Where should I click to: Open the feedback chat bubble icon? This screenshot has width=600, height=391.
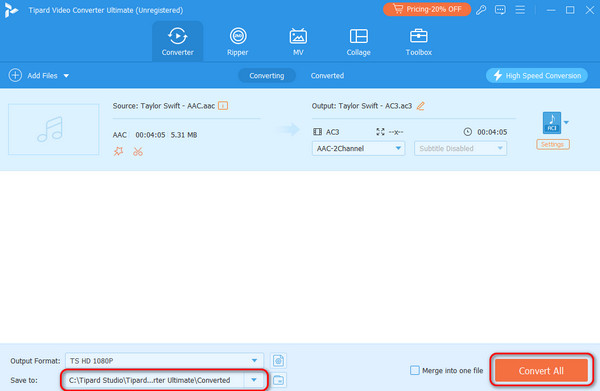(x=500, y=10)
